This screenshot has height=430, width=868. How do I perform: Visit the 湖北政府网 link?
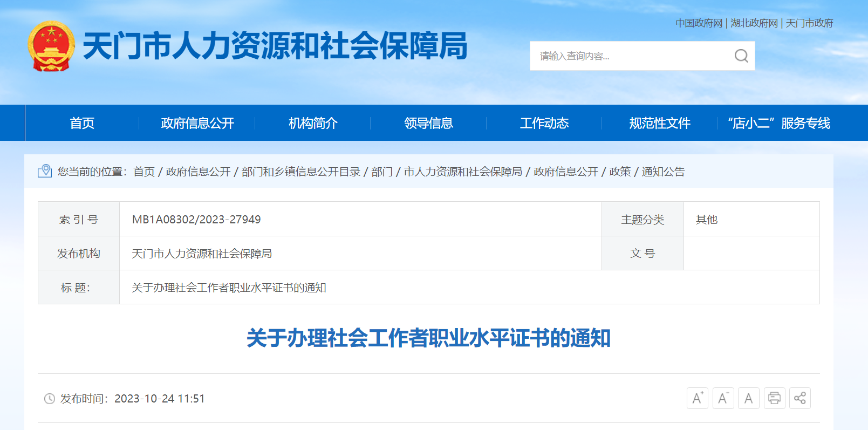click(x=754, y=23)
